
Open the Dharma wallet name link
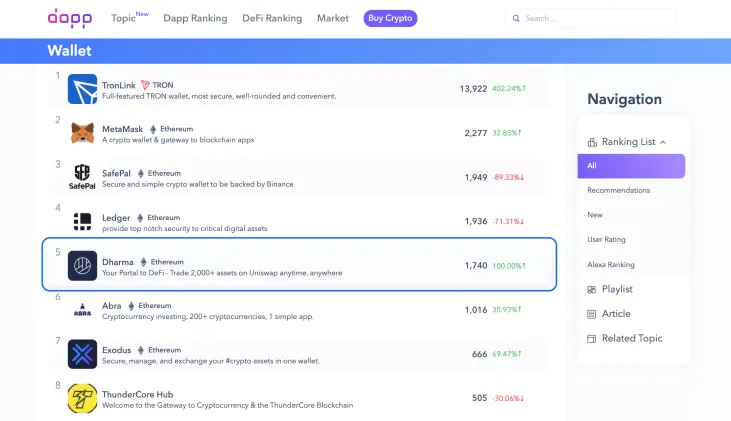pyautogui.click(x=117, y=262)
